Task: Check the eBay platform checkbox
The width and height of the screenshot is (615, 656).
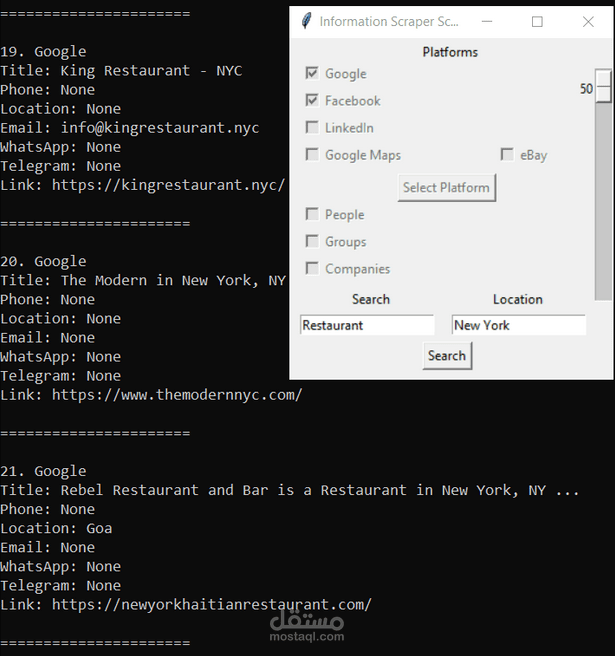Action: click(507, 155)
